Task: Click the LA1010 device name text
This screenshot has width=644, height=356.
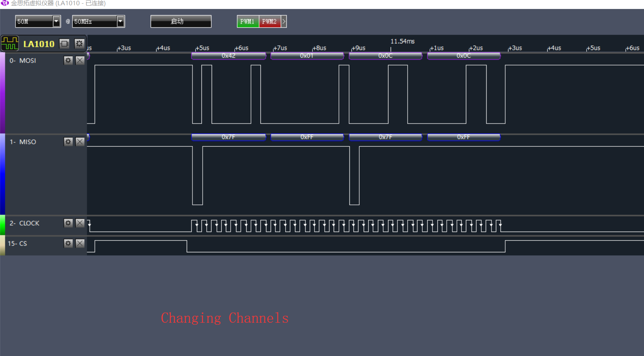Action: click(x=39, y=44)
